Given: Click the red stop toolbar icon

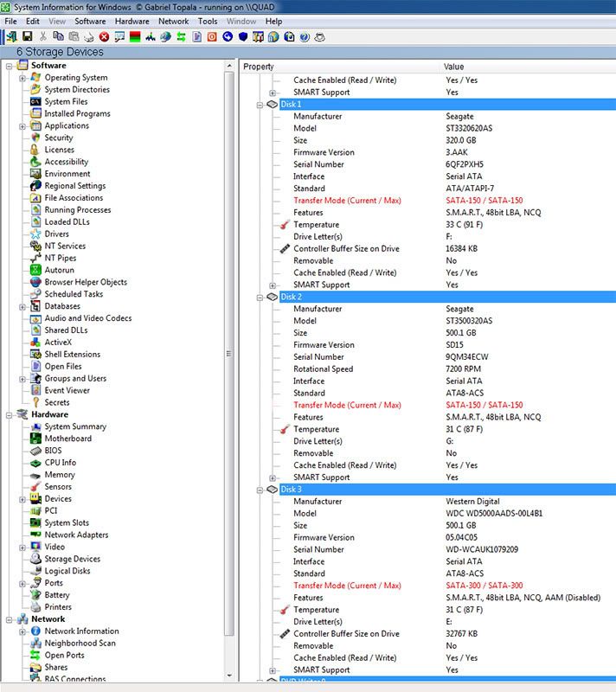Looking at the screenshot, I should tap(104, 36).
